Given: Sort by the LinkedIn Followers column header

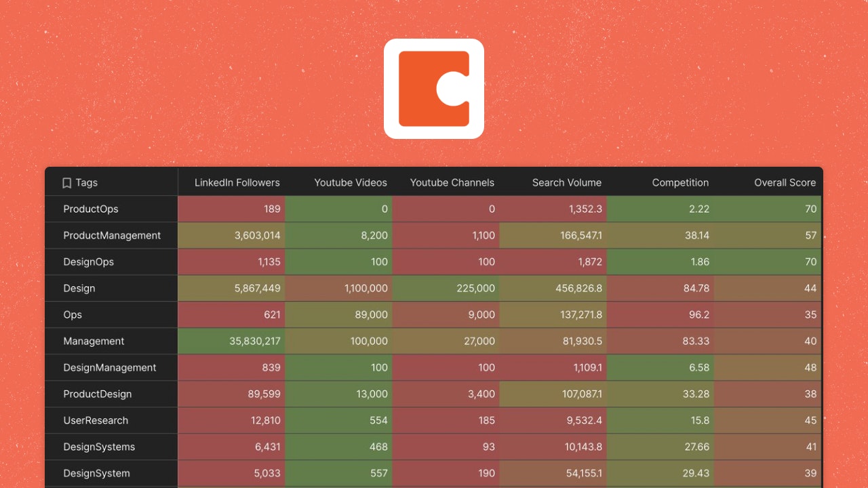Looking at the screenshot, I should tap(237, 182).
